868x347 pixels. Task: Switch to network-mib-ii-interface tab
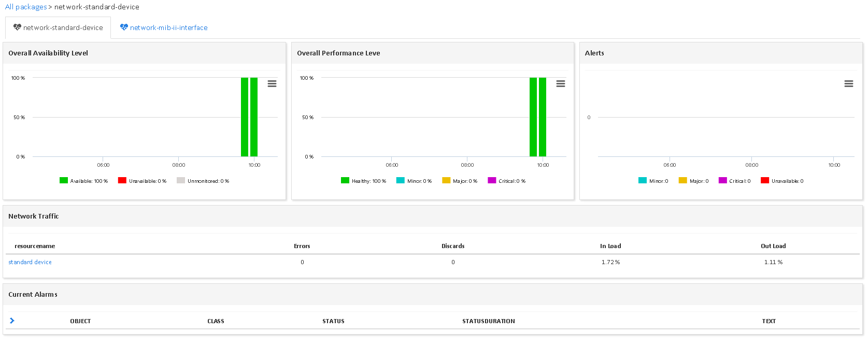[168, 28]
